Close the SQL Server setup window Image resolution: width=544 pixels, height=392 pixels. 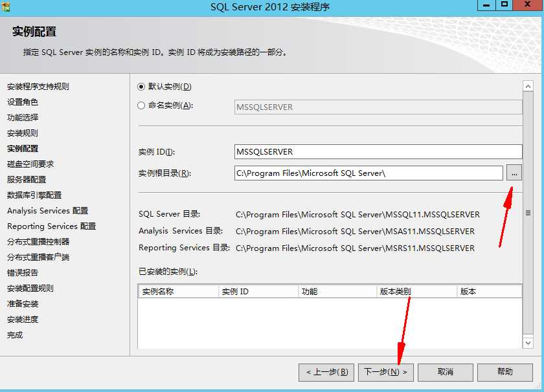click(528, 5)
